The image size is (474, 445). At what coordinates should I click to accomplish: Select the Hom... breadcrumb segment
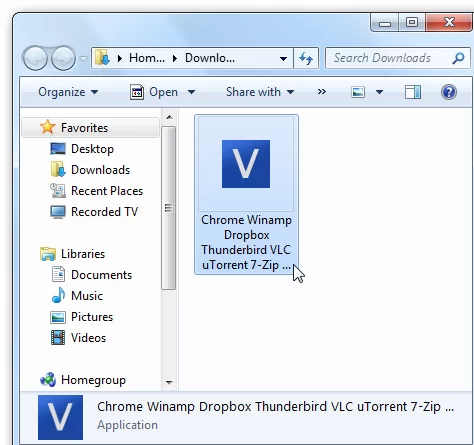point(147,58)
